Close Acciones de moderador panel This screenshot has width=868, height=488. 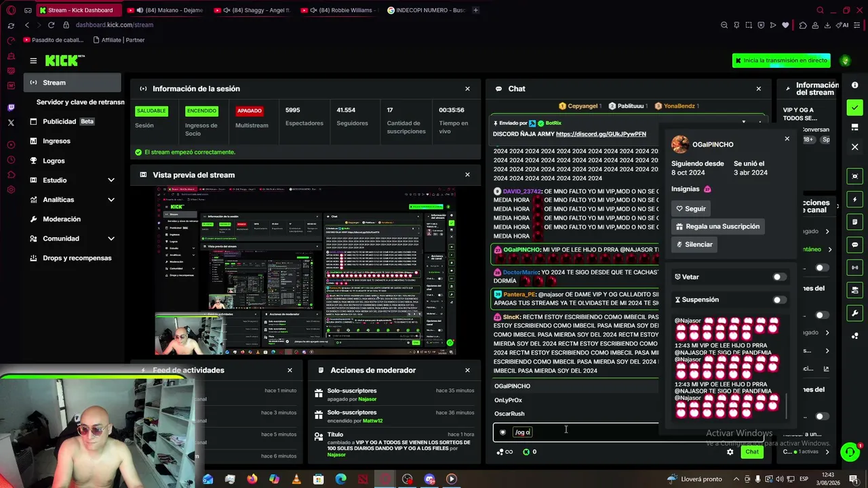pyautogui.click(x=467, y=370)
